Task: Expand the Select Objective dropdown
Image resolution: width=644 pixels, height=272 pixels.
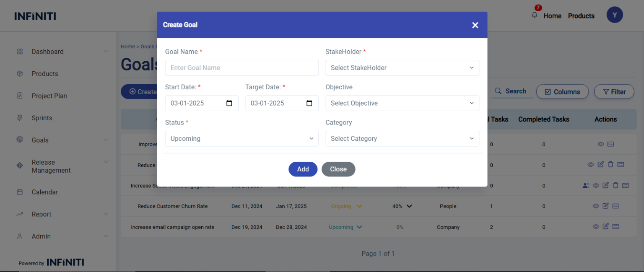Action: click(x=402, y=103)
